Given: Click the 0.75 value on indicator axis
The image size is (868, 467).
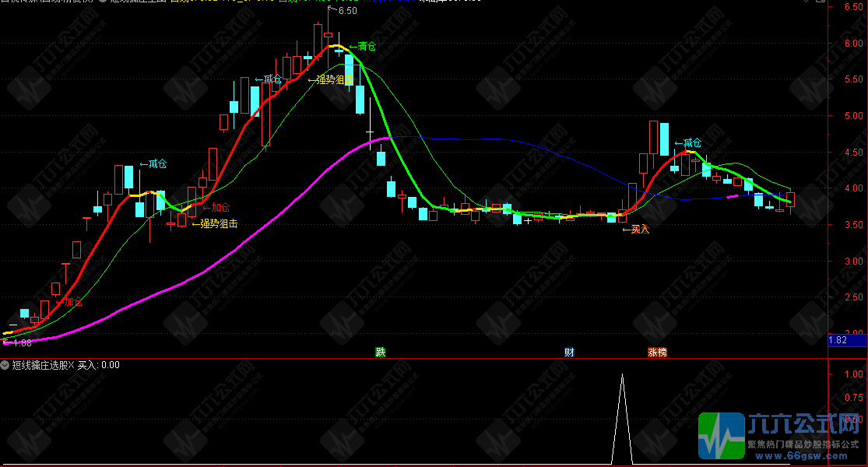Looking at the screenshot, I should click(x=853, y=397).
